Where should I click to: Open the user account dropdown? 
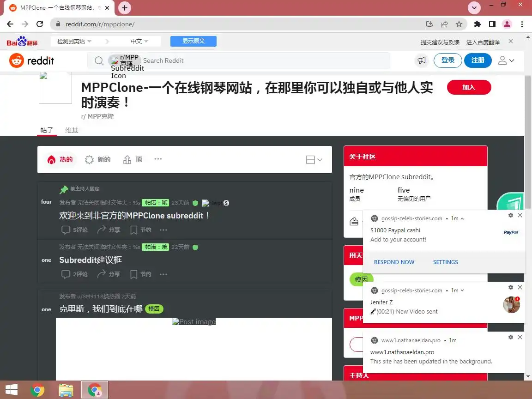coord(506,60)
